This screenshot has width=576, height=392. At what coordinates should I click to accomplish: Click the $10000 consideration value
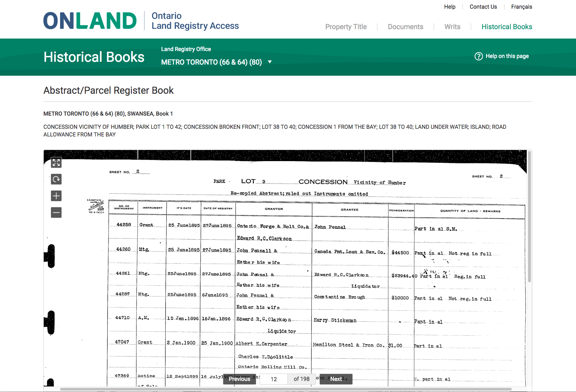[400, 298]
